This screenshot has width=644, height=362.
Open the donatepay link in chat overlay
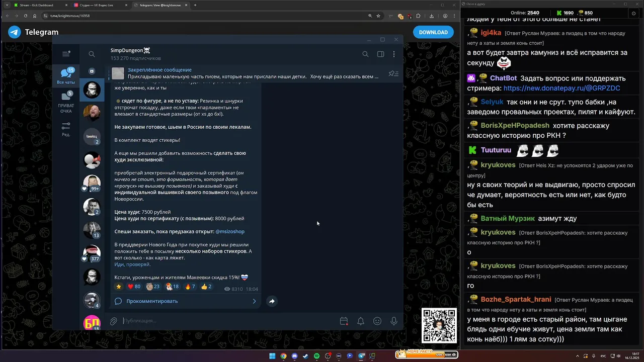(x=561, y=88)
